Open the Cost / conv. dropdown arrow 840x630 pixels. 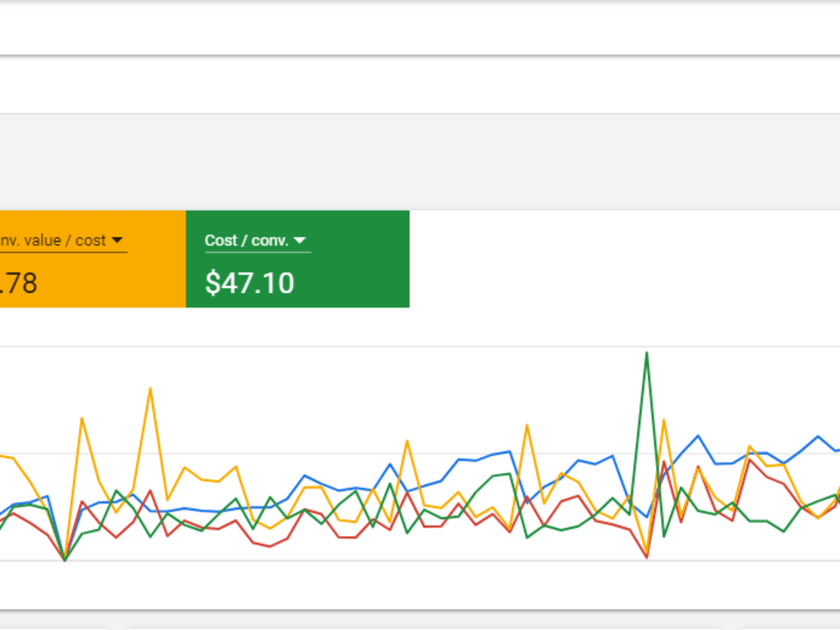(300, 240)
